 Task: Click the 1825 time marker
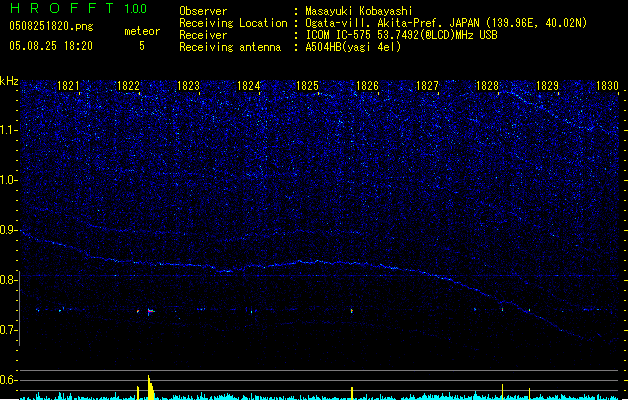tap(307, 86)
